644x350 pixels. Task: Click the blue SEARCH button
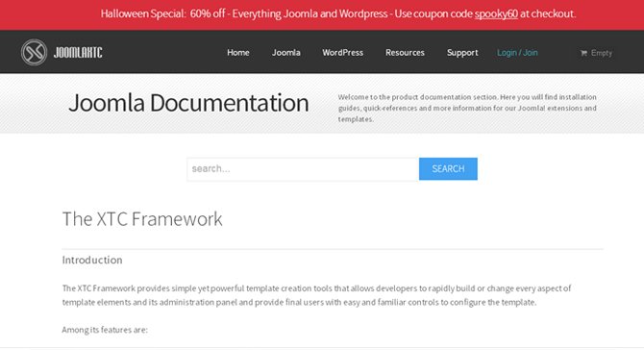pyautogui.click(x=448, y=169)
